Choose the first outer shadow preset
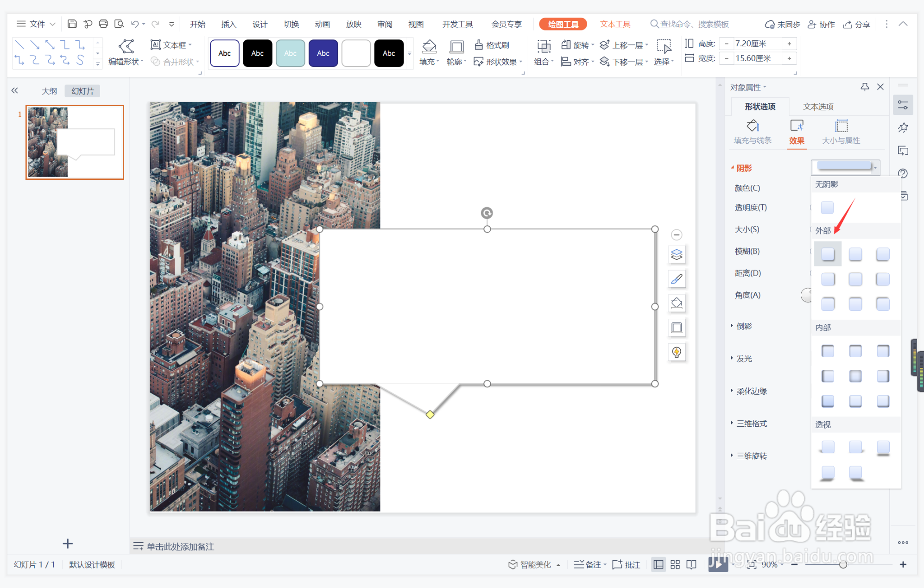The height and width of the screenshot is (588, 924). point(828,253)
